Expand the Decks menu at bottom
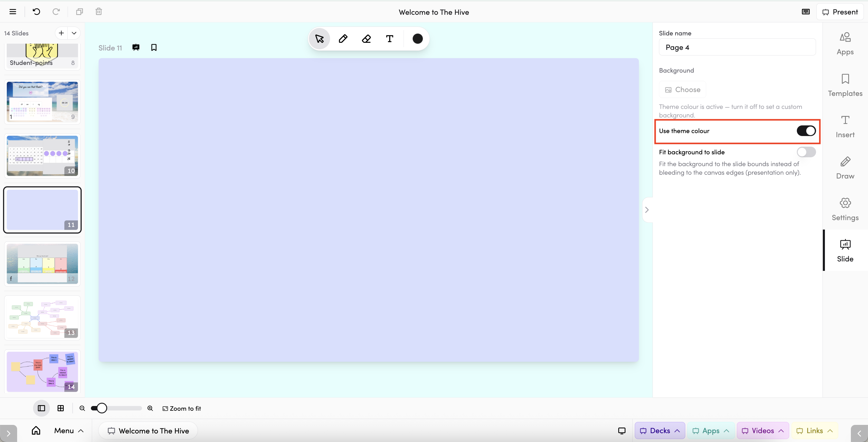Screen dimensions: 868x442 pyautogui.click(x=660, y=430)
